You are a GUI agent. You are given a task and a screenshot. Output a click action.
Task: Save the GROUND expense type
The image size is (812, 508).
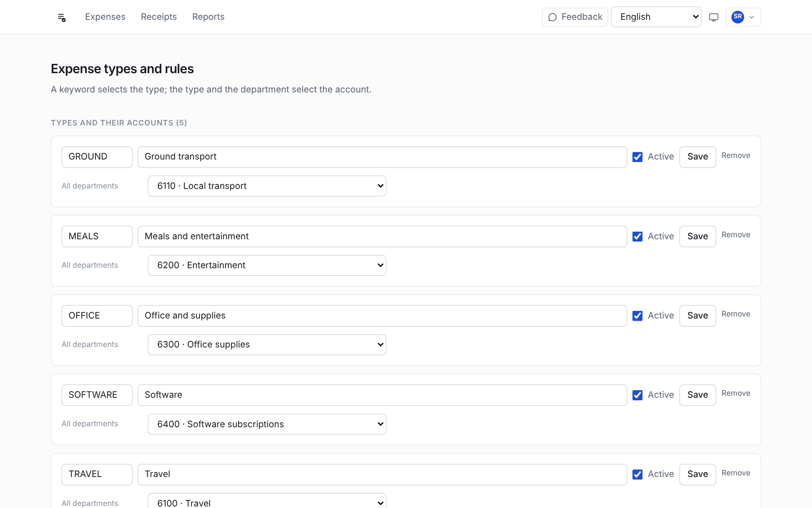[x=697, y=157]
